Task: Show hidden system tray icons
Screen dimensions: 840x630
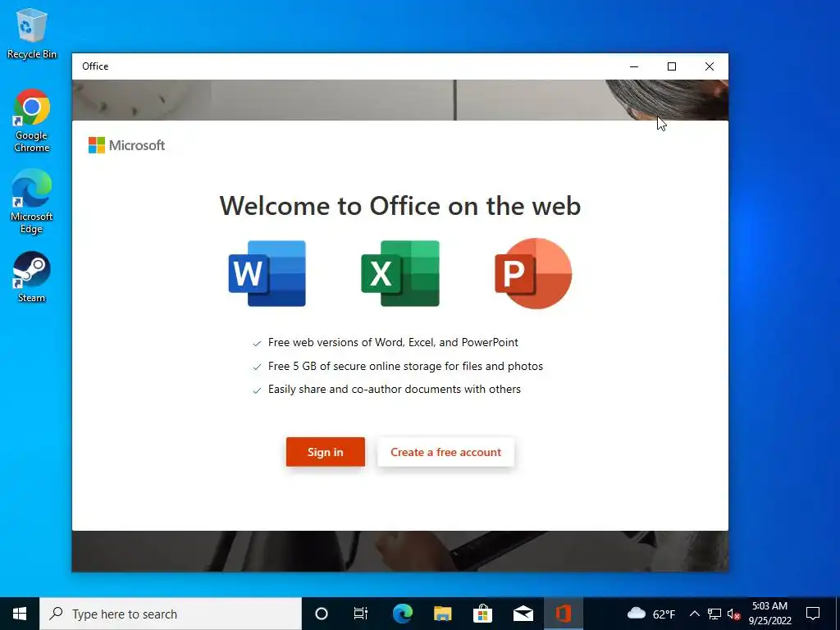Action: pos(694,614)
